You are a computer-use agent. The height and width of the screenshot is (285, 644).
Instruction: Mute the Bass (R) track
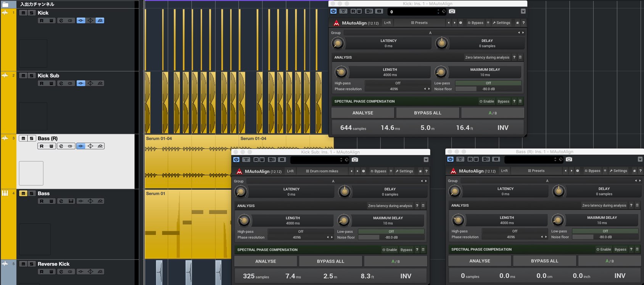click(x=23, y=138)
